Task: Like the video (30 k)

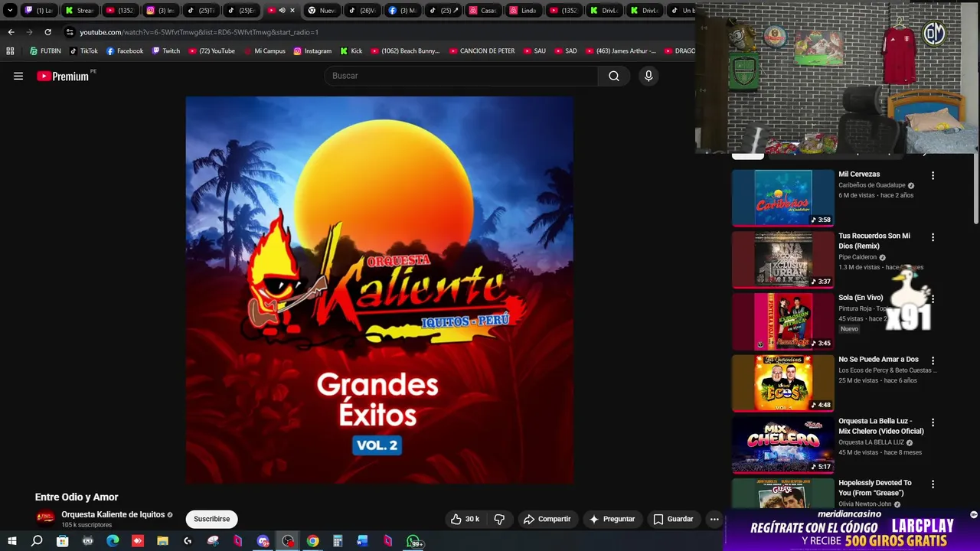Action: (x=465, y=519)
